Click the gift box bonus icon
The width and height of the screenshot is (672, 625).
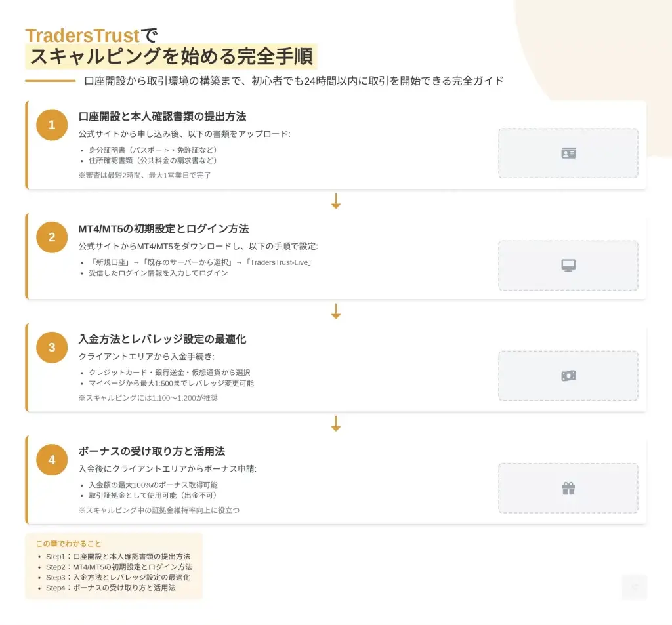pos(568,489)
